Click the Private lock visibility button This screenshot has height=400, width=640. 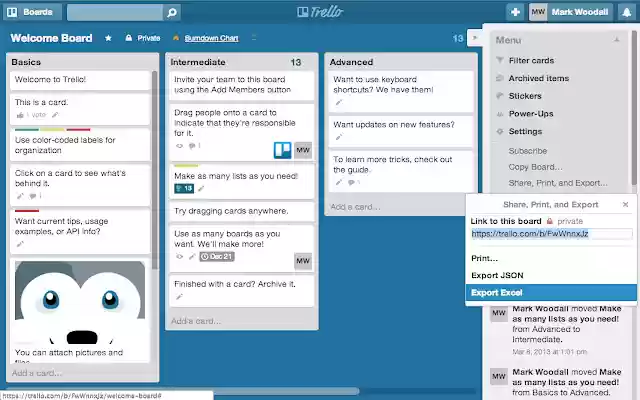coord(143,38)
